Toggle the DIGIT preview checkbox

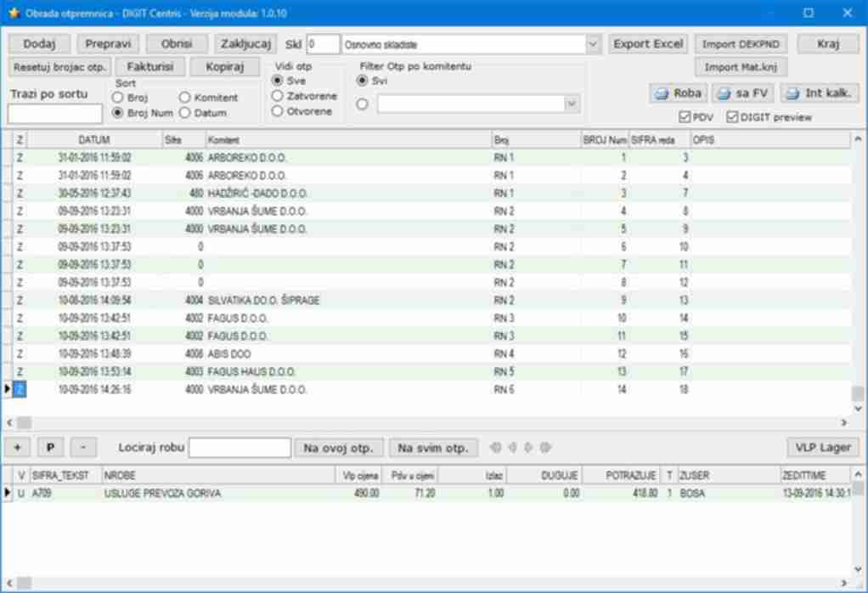pyautogui.click(x=732, y=117)
